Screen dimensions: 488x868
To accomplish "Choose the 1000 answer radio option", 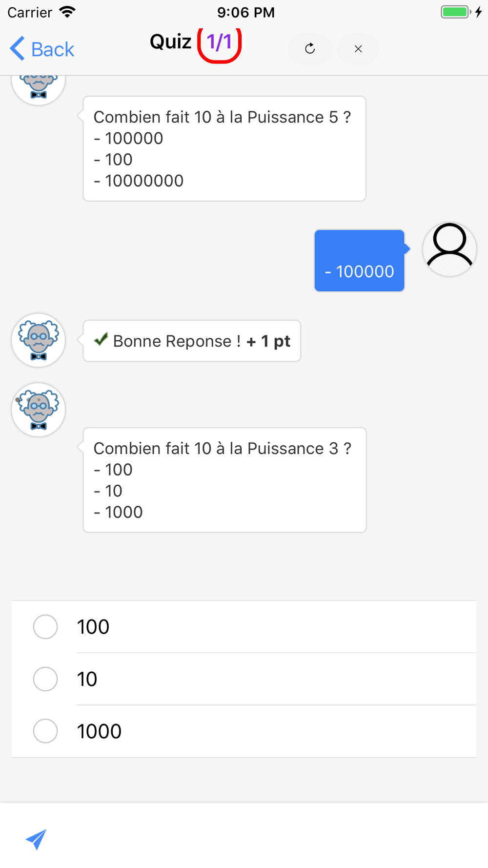I will 45,731.
